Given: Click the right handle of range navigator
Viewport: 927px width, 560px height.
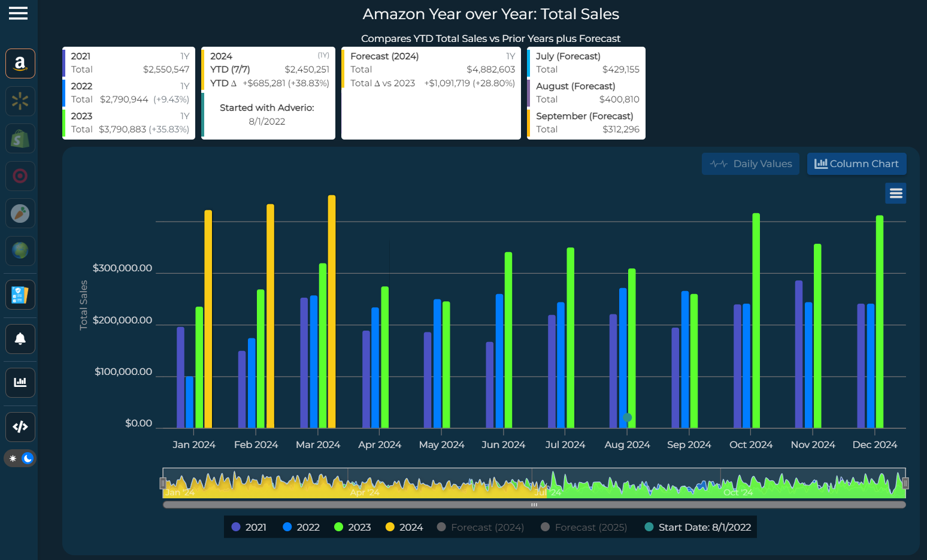Looking at the screenshot, I should point(905,483).
